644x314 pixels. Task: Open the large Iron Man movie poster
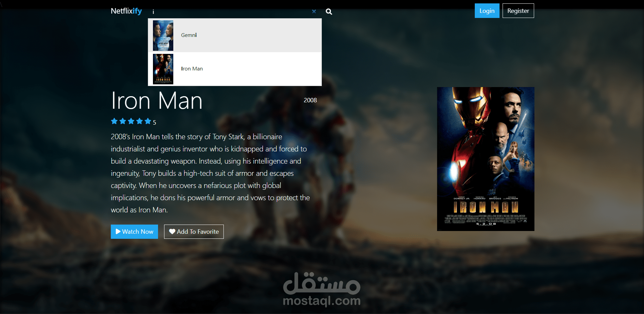click(x=486, y=159)
